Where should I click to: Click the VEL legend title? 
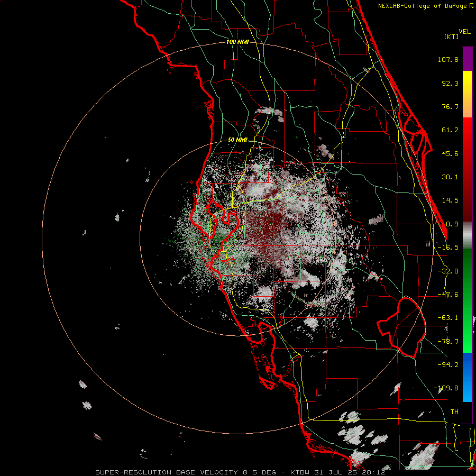pos(464,32)
